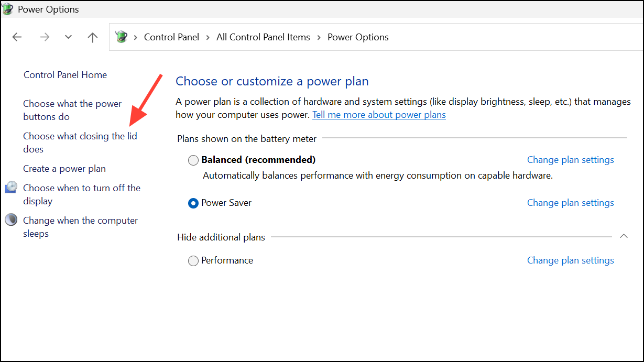Click the back navigation arrow
This screenshot has height=362, width=644.
point(17,37)
